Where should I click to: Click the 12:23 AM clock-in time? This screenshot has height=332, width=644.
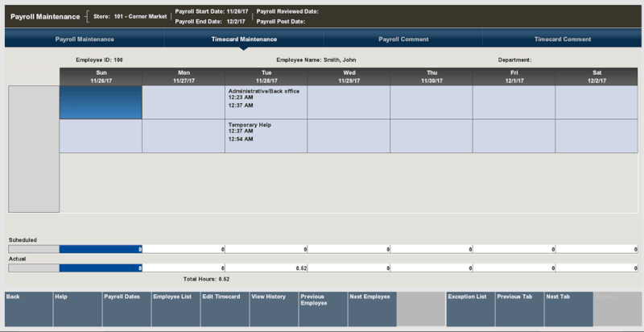coord(241,98)
